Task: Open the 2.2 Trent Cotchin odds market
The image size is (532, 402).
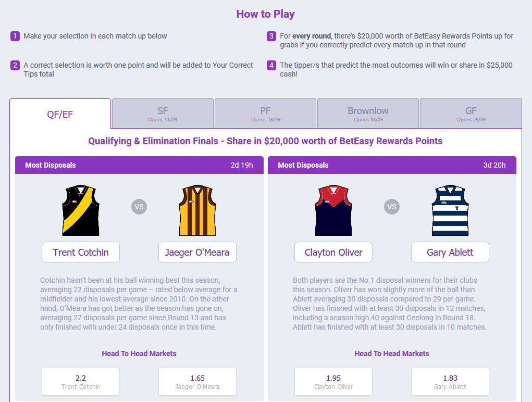Action: tap(81, 382)
